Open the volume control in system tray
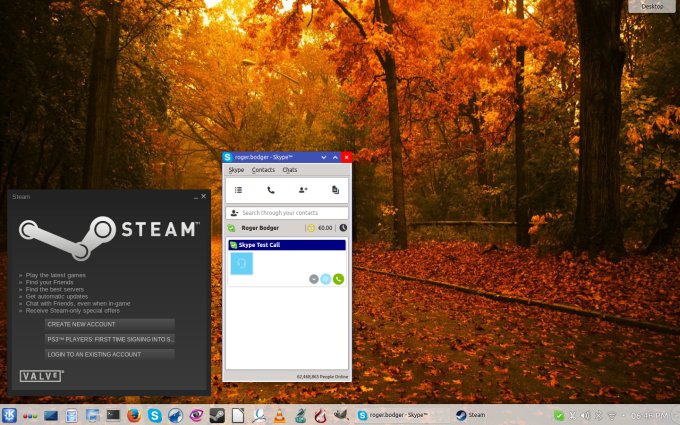The image size is (680, 425). [x=585, y=416]
